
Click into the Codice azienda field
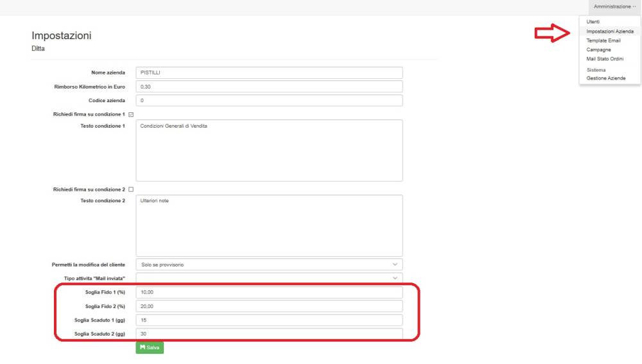tap(269, 100)
